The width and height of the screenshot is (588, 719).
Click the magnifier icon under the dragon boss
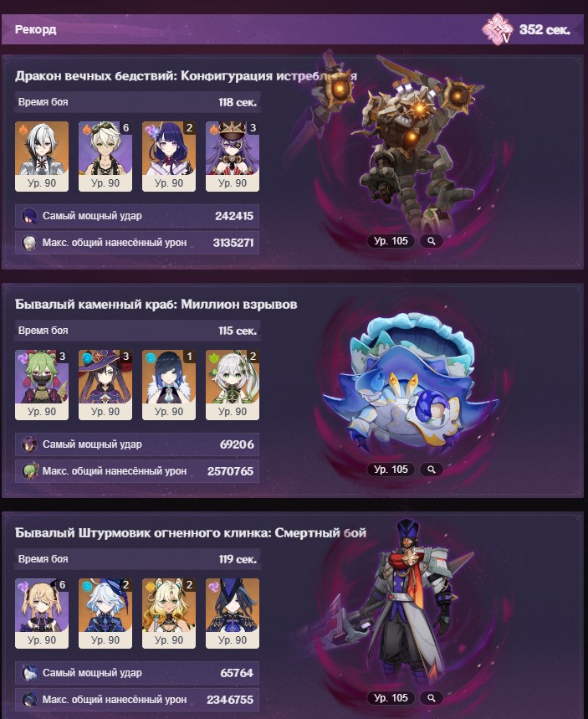pos(432,241)
